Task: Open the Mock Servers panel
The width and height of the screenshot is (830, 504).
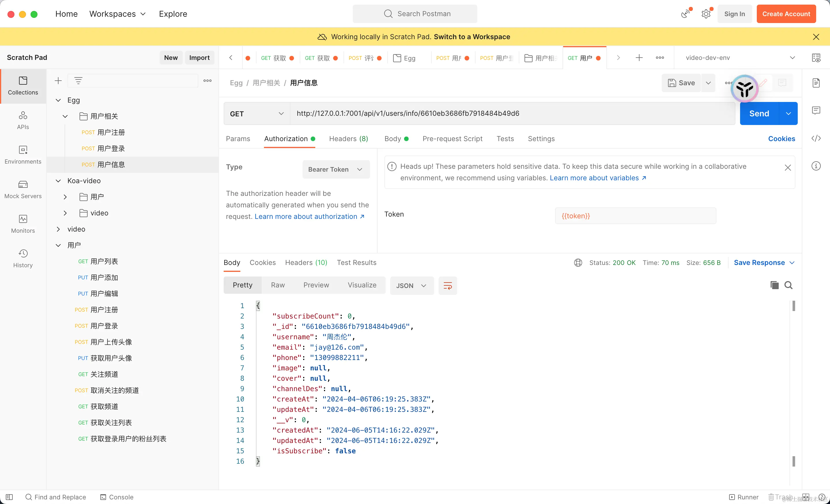Action: [23, 189]
